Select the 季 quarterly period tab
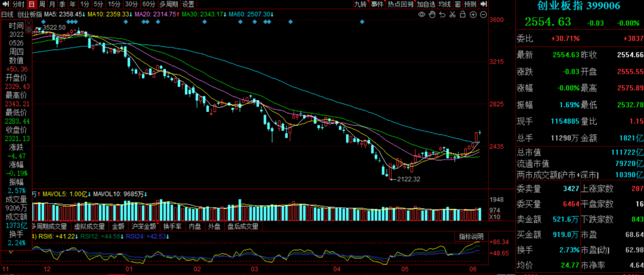644x275 pixels. [62, 5]
